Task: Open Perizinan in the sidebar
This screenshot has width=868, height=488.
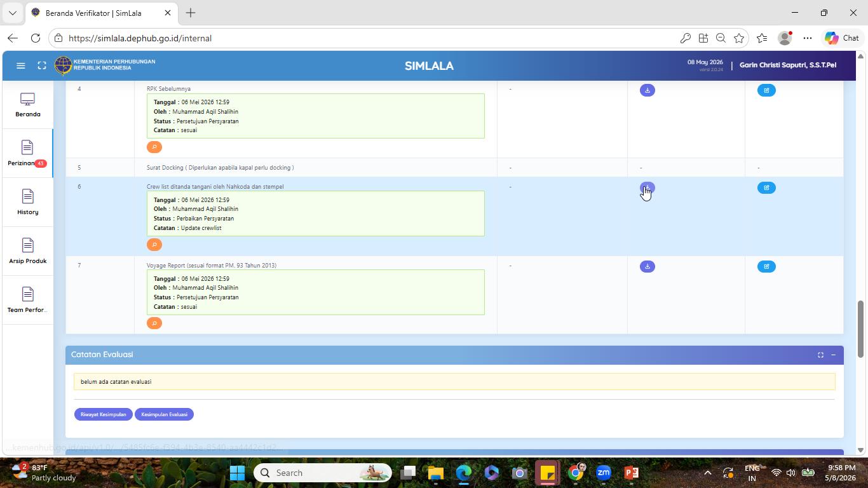Action: (27, 153)
